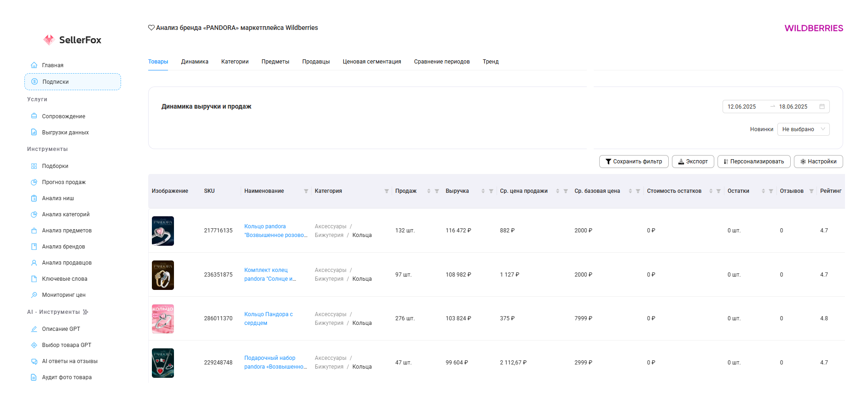Click the Экспорт button
The width and height of the screenshot is (868, 416).
tap(693, 162)
